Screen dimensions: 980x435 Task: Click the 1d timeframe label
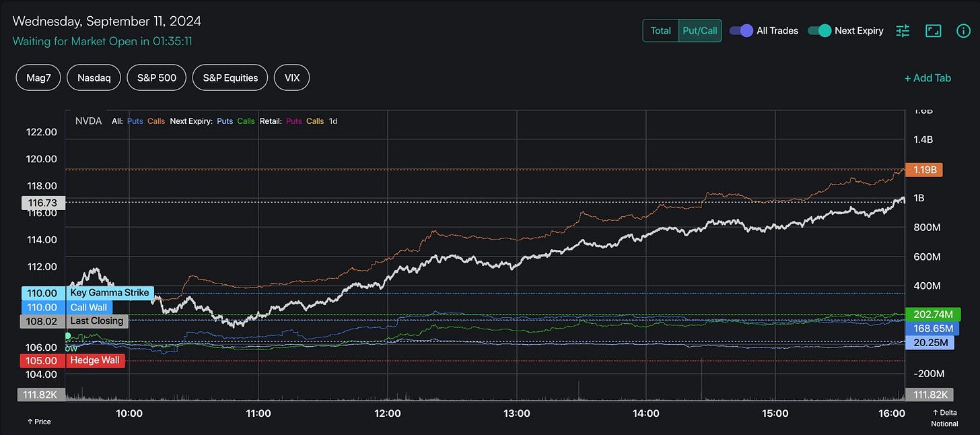tap(333, 121)
